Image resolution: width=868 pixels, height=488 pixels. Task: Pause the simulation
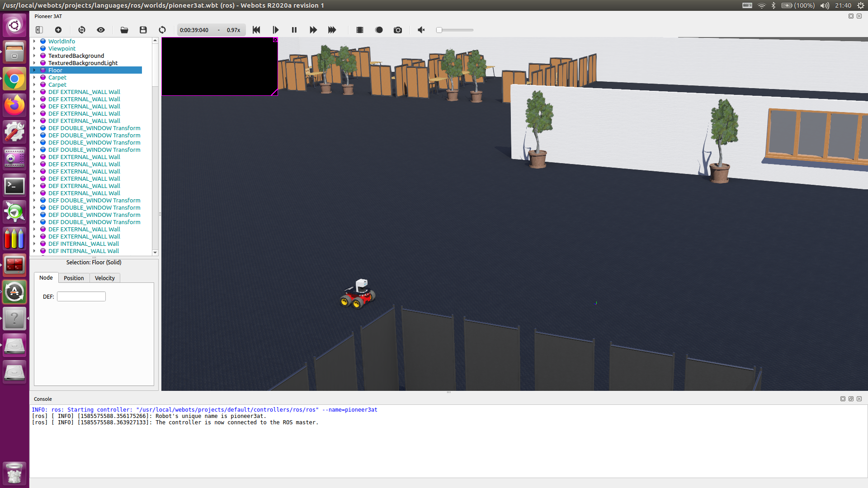tap(294, 30)
